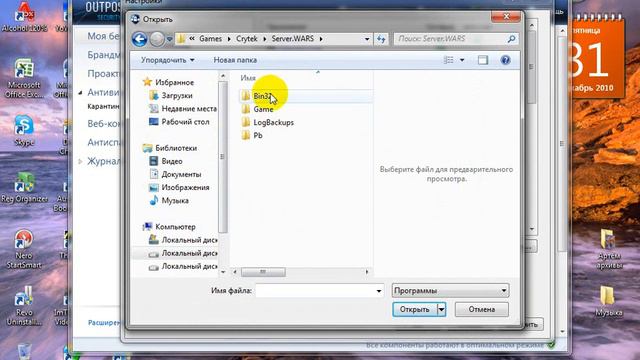Open recent locations dropdown beside nav arrows
Viewport: 640px width, 360px height.
coord(169,39)
